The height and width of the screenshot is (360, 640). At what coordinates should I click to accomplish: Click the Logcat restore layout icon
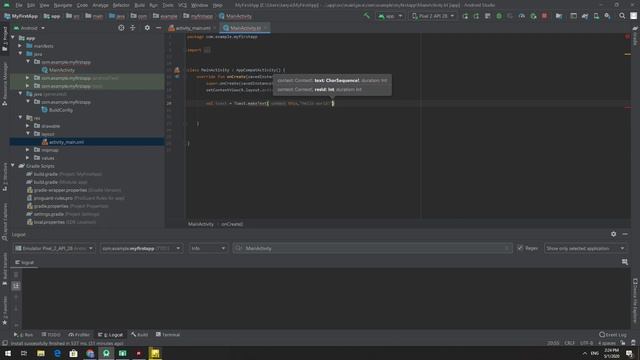tap(624, 262)
